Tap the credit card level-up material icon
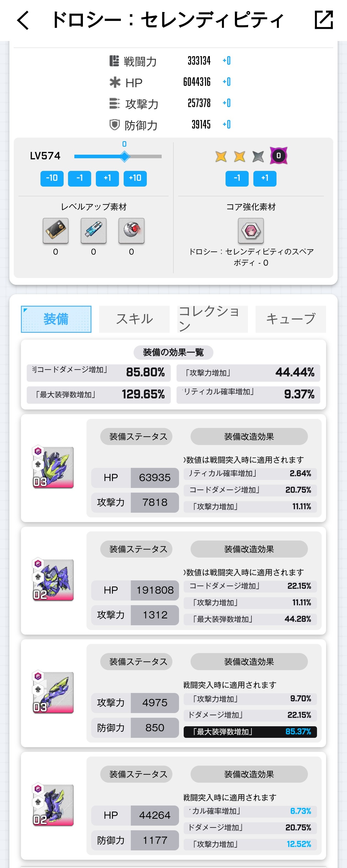Image resolution: width=347 pixels, height=868 pixels. click(x=56, y=230)
